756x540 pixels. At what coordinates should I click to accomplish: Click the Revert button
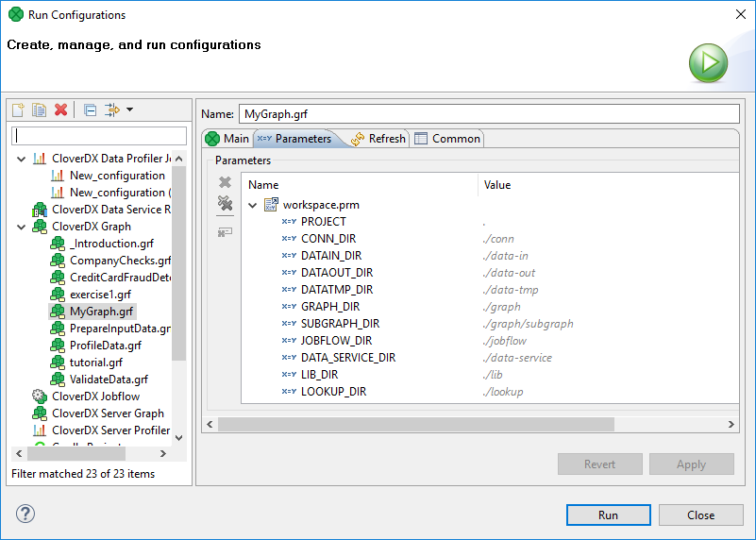pos(599,464)
